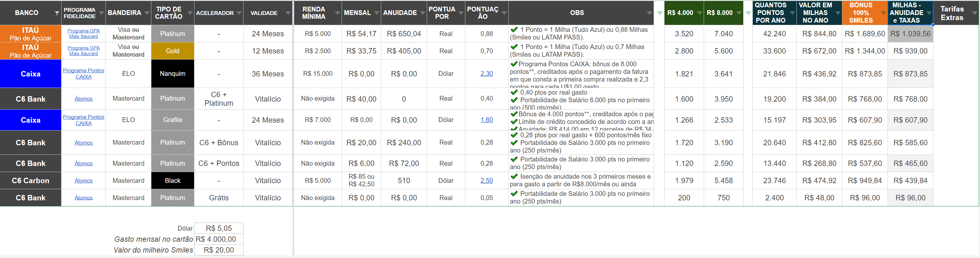Open the Tarifas Extras column filter
Viewport: 980px width, 258px height.
pyautogui.click(x=974, y=13)
